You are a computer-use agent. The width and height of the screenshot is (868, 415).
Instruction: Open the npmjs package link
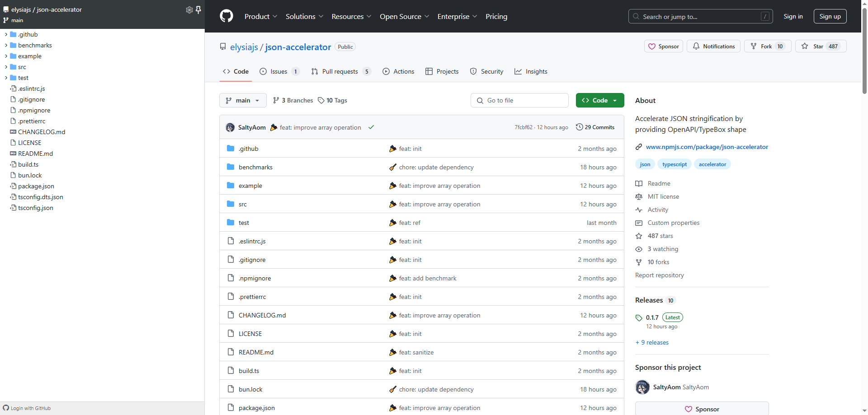tap(707, 147)
